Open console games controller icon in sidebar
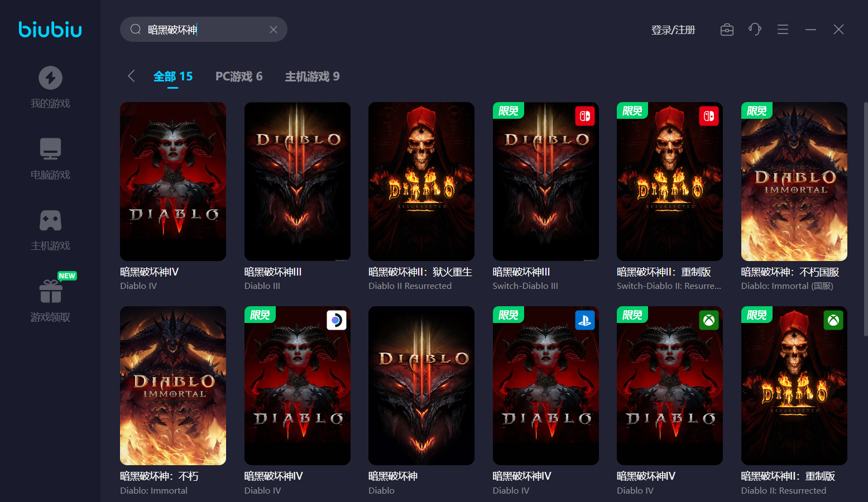The height and width of the screenshot is (502, 868). [50, 220]
